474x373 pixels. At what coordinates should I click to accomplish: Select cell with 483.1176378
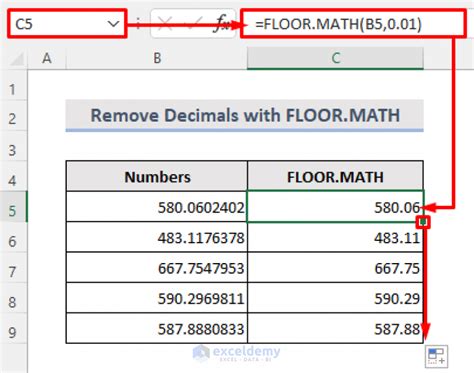(x=157, y=237)
